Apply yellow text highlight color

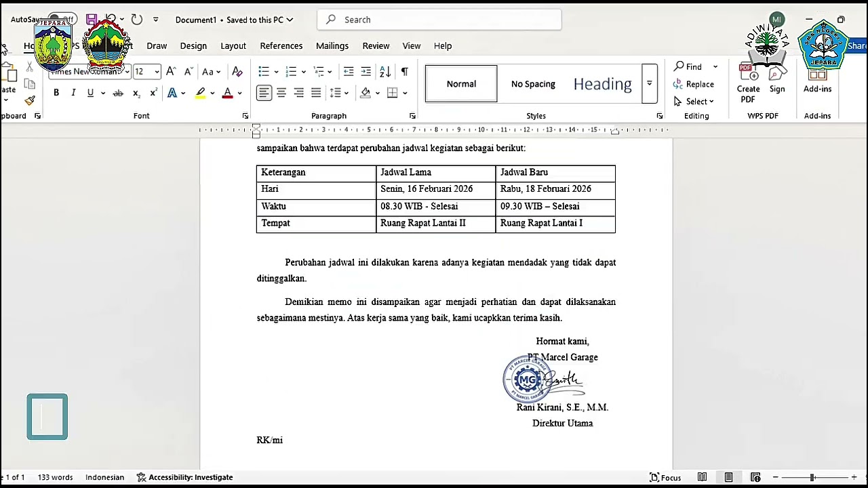click(201, 93)
